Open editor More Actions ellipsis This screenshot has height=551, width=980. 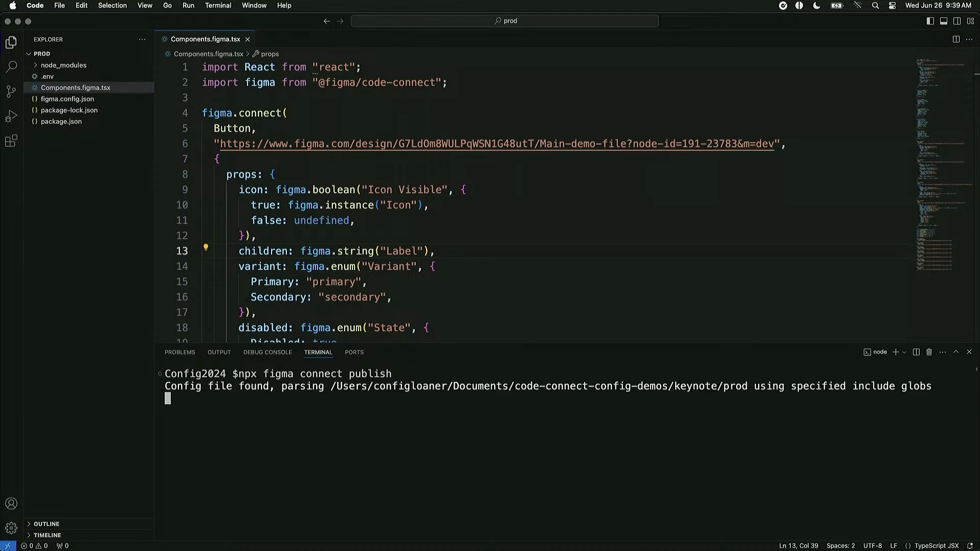[x=969, y=39]
